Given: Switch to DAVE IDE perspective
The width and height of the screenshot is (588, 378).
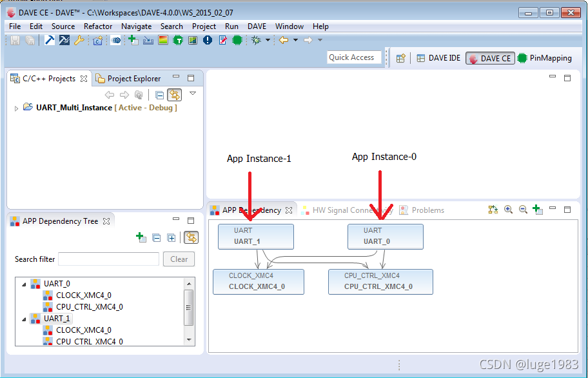Looking at the screenshot, I should 438,58.
